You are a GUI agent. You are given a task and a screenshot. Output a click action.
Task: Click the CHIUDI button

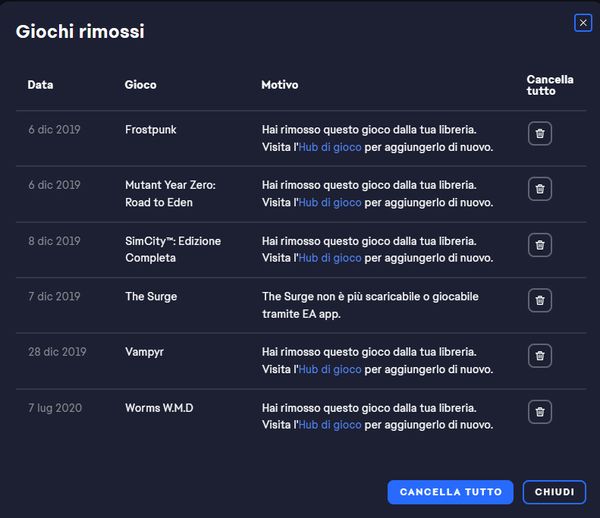pos(554,492)
